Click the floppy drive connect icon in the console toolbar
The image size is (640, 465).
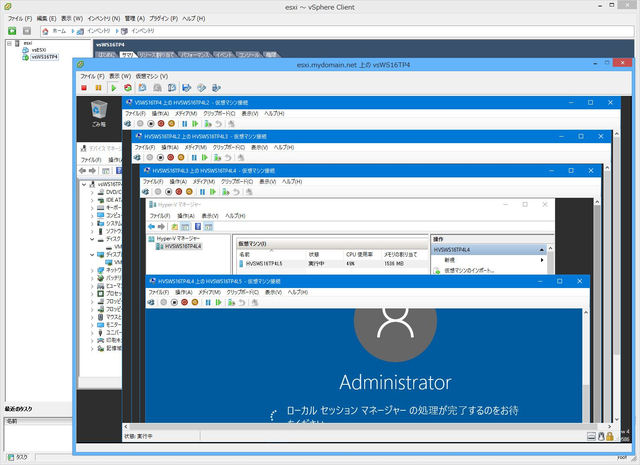tap(187, 88)
